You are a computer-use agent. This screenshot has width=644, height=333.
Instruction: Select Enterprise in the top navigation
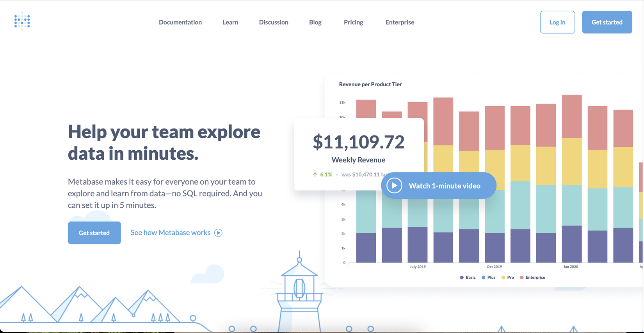[400, 22]
